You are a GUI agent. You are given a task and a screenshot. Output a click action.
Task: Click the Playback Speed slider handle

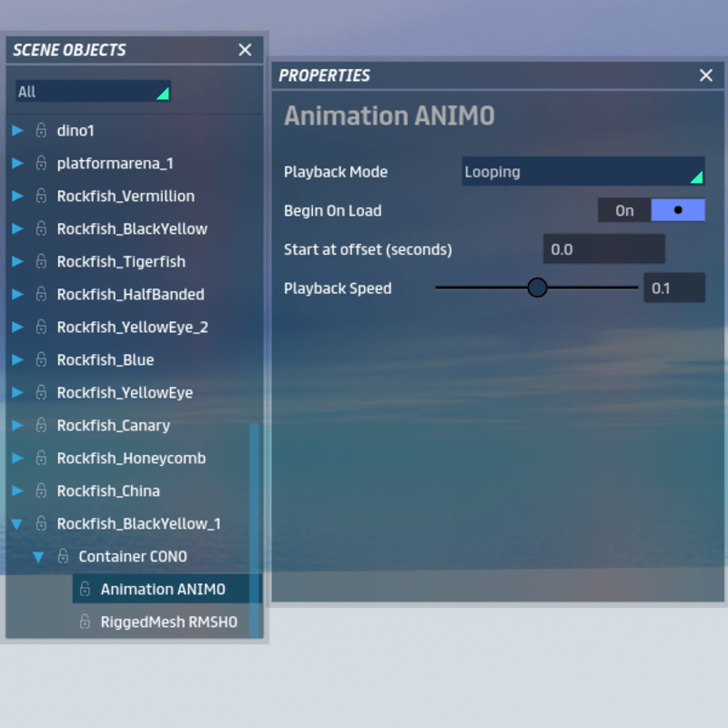click(538, 288)
